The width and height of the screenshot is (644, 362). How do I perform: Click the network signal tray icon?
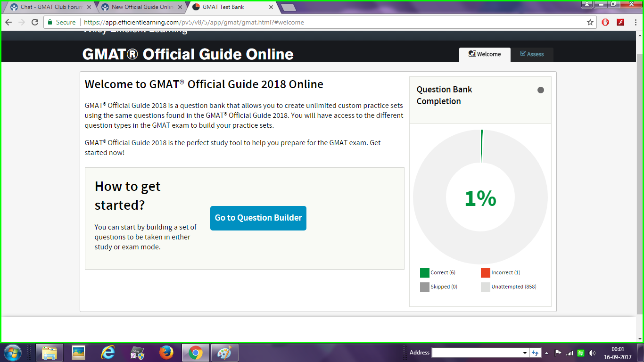(x=570, y=353)
